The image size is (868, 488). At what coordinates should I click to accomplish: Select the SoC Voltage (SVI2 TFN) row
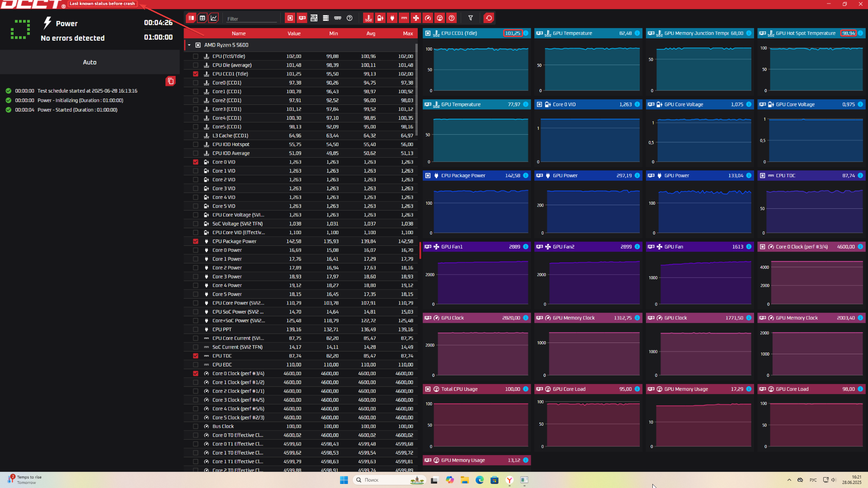point(301,224)
